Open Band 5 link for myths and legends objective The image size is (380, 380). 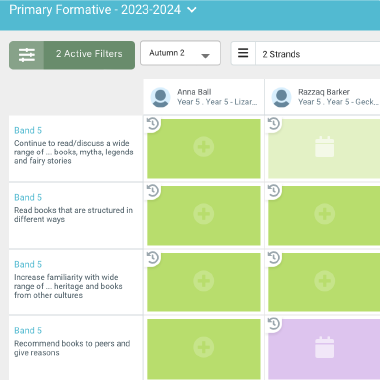(28, 130)
